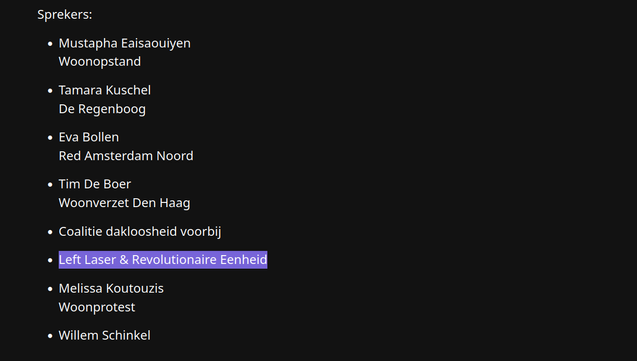Screen dimensions: 637x361
Task: Click bullet before the highlighted Left Laser item
Action: (x=50, y=260)
